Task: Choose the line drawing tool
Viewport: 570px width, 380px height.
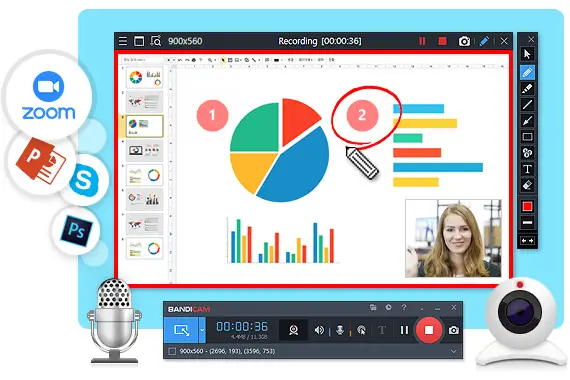Action: pyautogui.click(x=527, y=105)
